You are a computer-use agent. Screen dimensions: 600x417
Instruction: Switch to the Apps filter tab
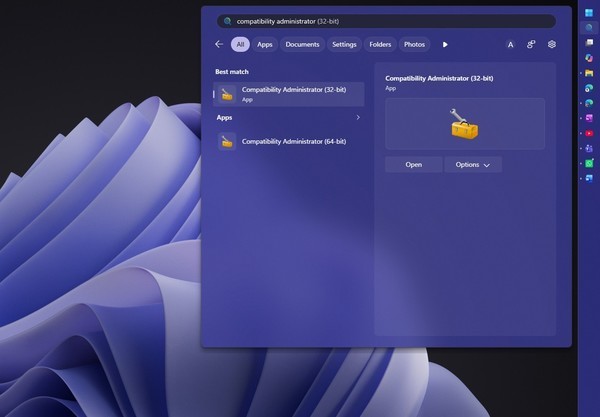(x=264, y=44)
